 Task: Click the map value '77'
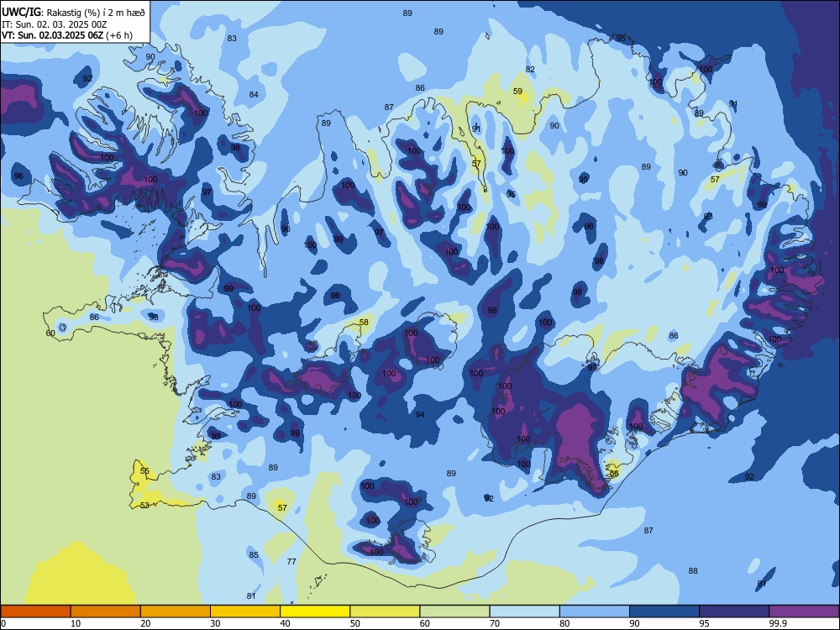point(291,561)
